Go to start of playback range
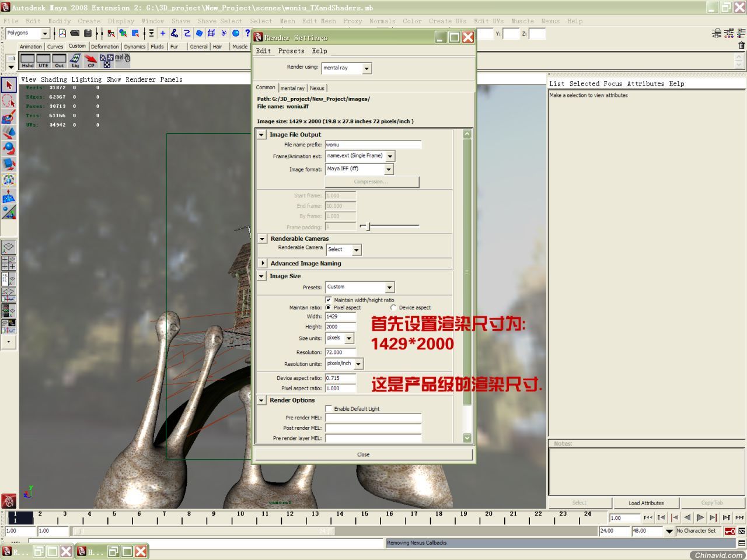This screenshot has width=747, height=560. (x=648, y=517)
